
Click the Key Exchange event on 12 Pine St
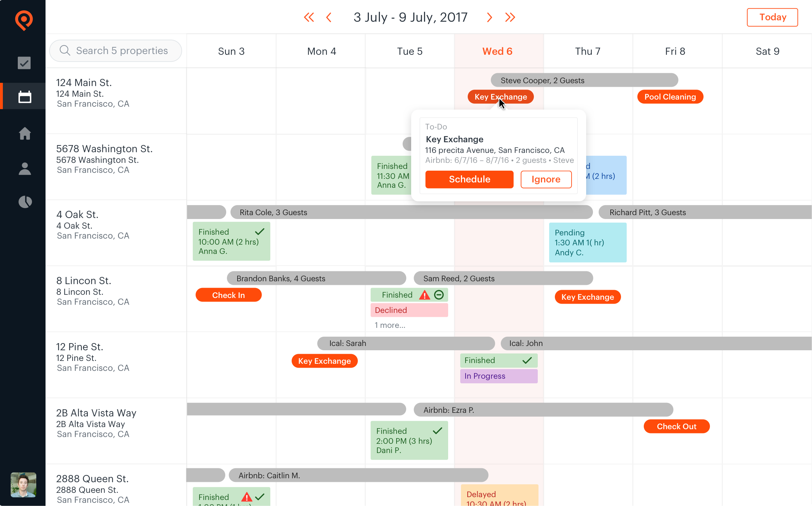click(x=324, y=361)
